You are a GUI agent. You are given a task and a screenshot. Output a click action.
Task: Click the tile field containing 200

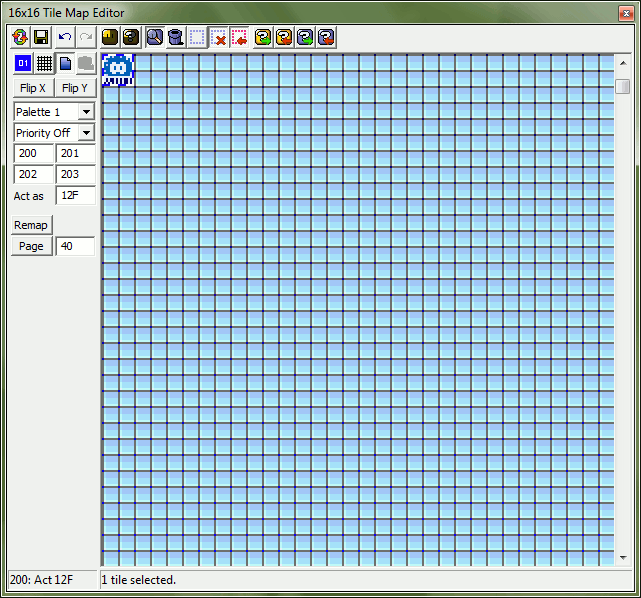click(34, 153)
